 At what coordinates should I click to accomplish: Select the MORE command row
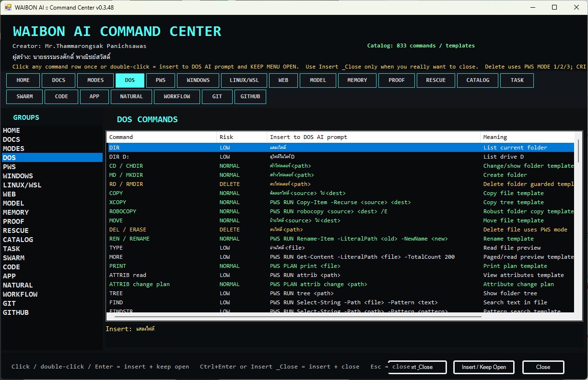pyautogui.click(x=341, y=257)
